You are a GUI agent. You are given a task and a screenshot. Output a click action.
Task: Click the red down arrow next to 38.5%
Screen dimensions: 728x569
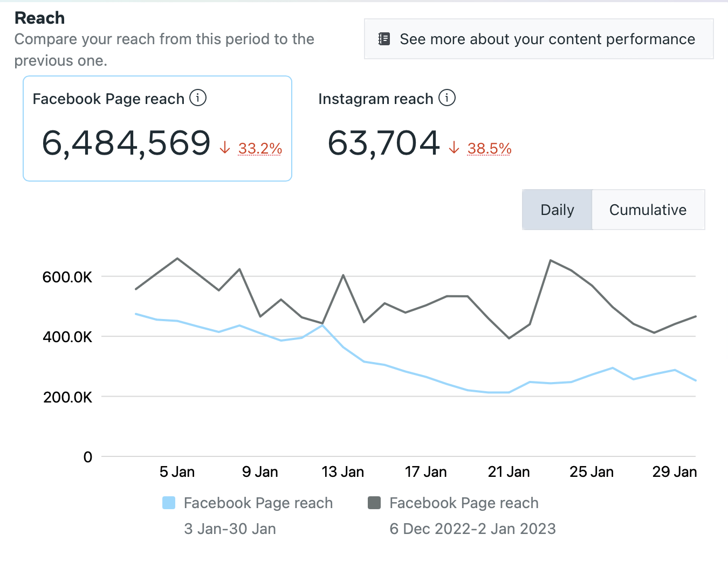[x=454, y=147]
